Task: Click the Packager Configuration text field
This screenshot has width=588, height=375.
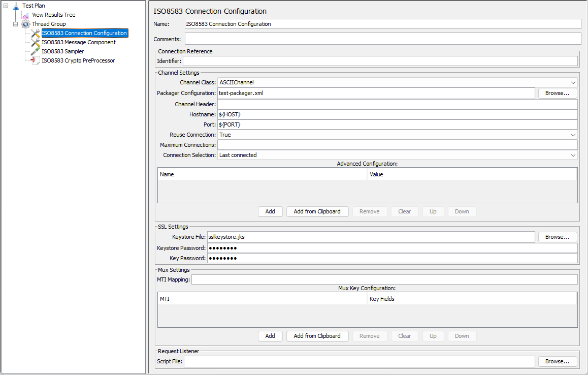Action: [x=376, y=93]
